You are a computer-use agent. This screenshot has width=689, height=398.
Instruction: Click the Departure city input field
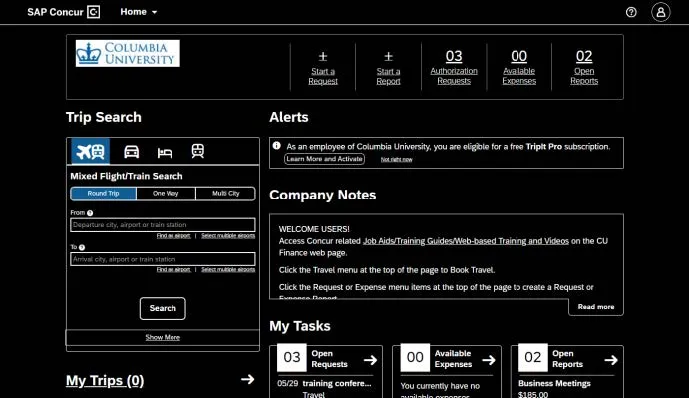pyautogui.click(x=163, y=225)
